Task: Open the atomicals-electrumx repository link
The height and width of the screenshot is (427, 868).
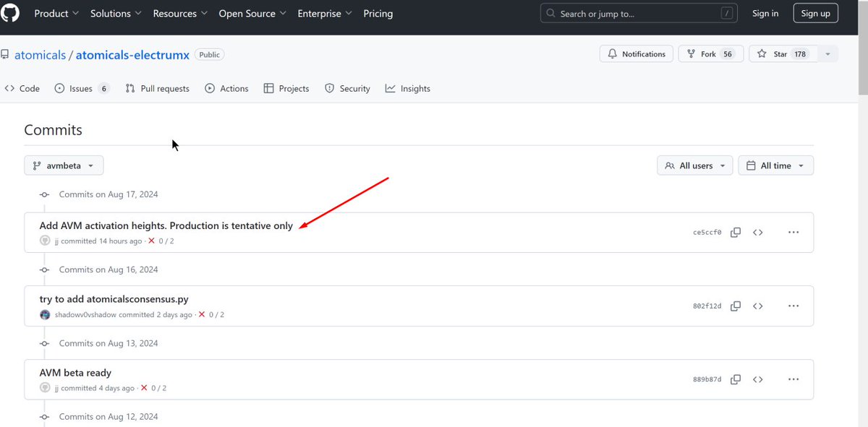Action: point(132,55)
